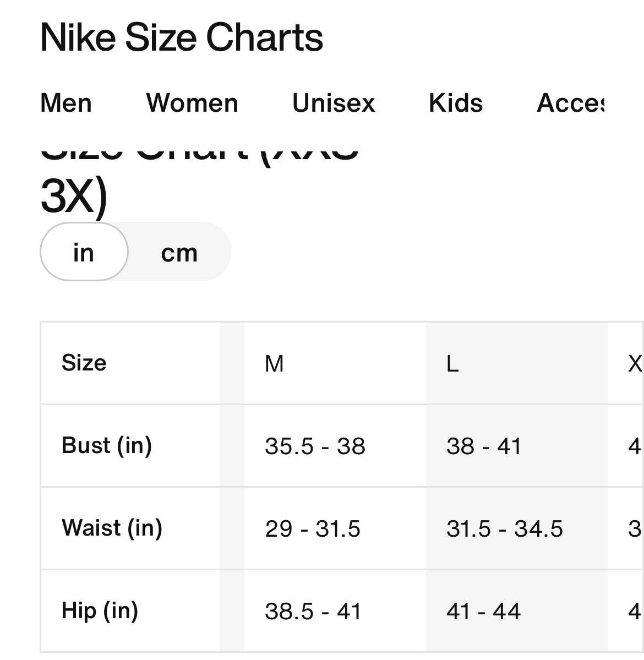
Task: Click the Size row header cell
Action: point(84,363)
